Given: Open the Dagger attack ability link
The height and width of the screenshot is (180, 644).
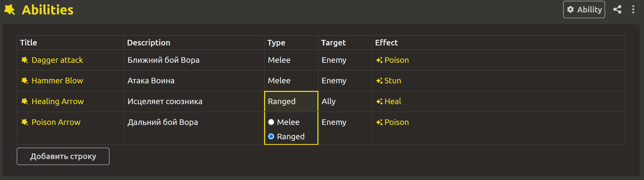Looking at the screenshot, I should tap(57, 60).
